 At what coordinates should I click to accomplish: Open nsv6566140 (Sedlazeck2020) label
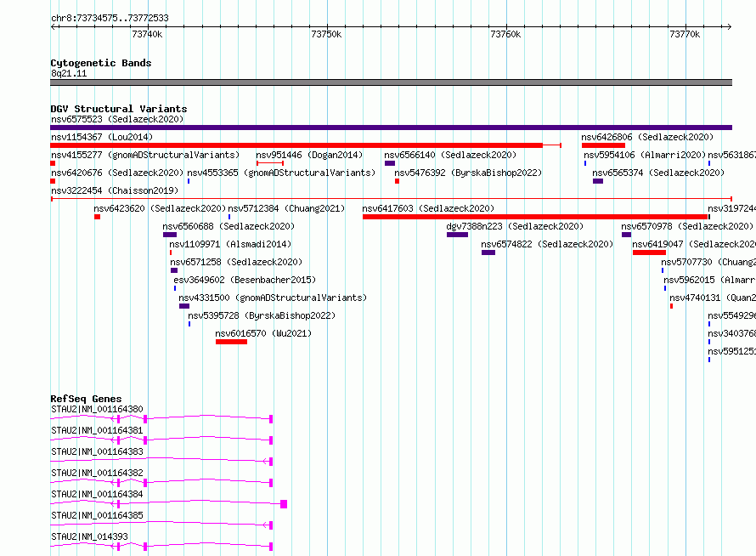(x=450, y=155)
